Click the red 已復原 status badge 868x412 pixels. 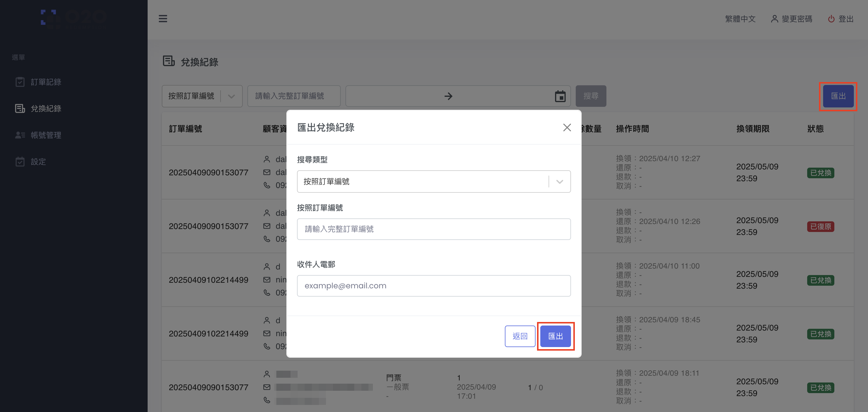[x=820, y=226]
